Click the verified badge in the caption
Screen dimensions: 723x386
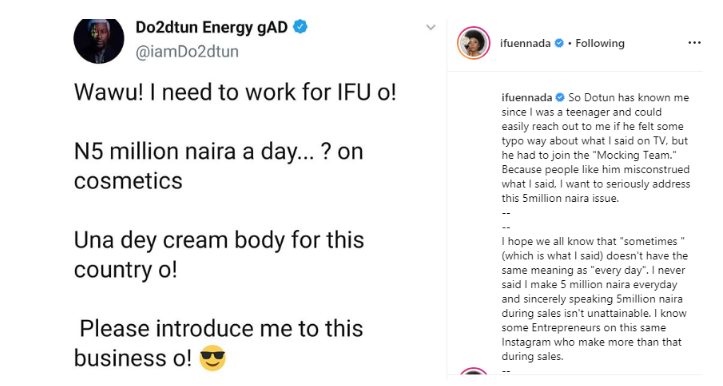click(560, 97)
